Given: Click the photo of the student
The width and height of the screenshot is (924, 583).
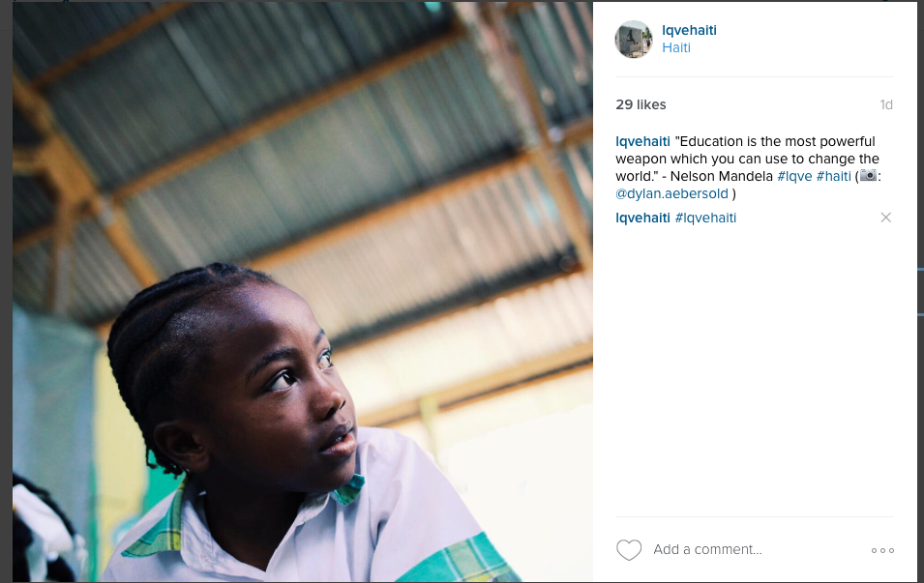Looking at the screenshot, I should click(x=302, y=292).
